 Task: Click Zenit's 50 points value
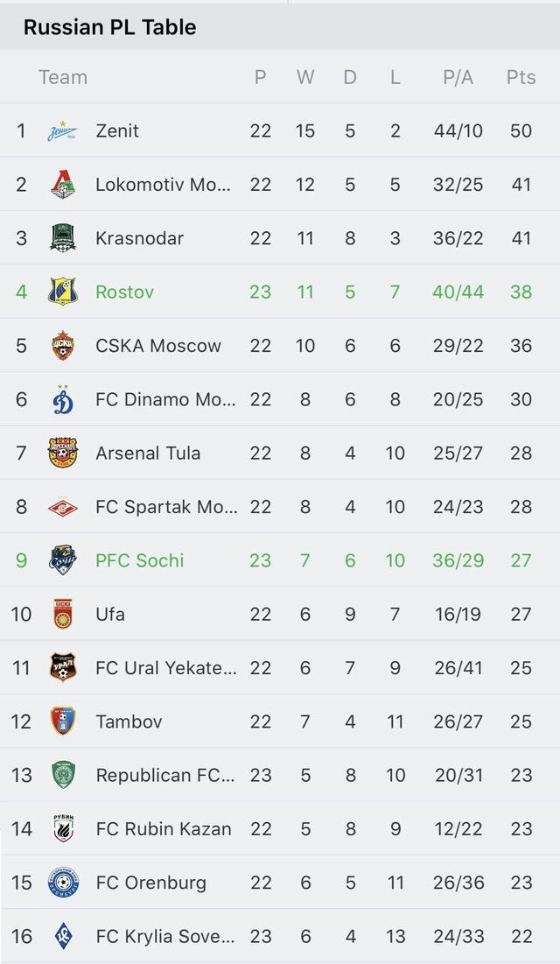(x=521, y=131)
